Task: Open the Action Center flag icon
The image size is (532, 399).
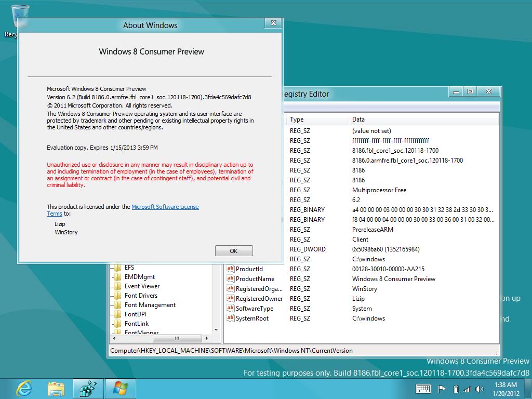Action: (x=442, y=389)
